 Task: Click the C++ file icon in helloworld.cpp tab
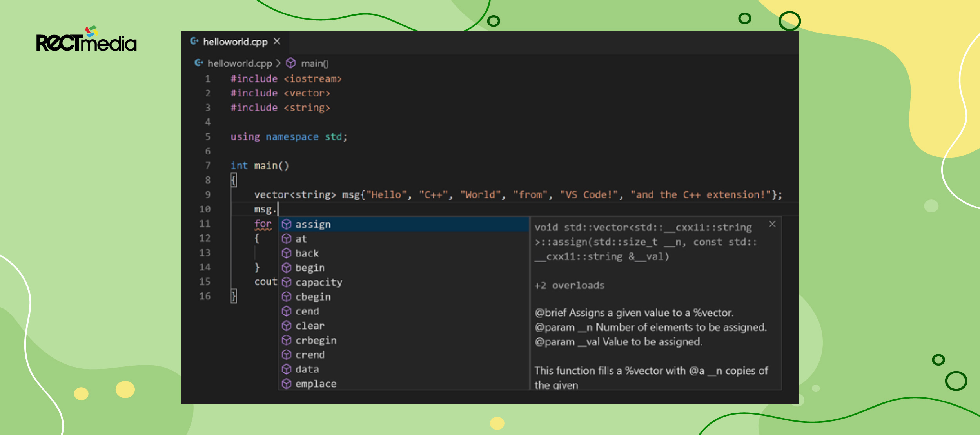point(194,41)
